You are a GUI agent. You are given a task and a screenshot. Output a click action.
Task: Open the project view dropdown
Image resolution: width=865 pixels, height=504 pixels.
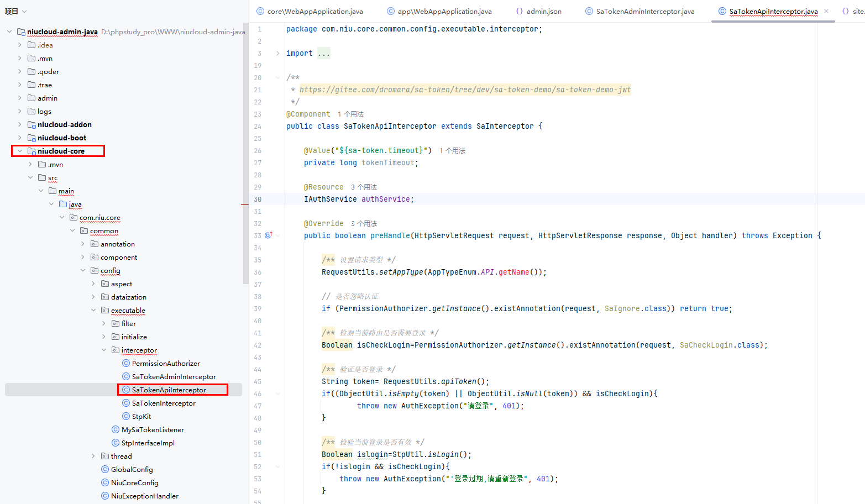(x=16, y=11)
